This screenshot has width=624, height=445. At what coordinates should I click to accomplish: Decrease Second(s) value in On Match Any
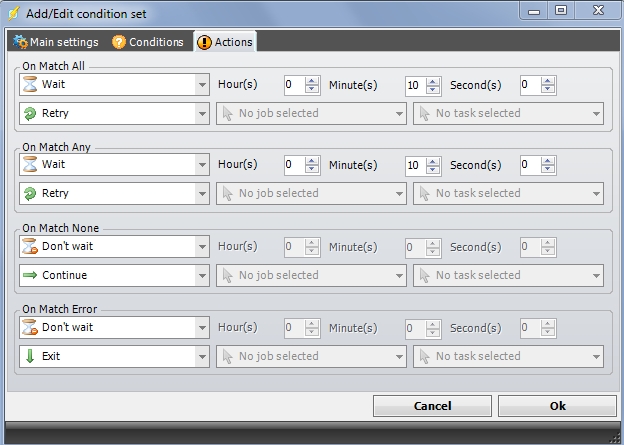pyautogui.click(x=548, y=169)
